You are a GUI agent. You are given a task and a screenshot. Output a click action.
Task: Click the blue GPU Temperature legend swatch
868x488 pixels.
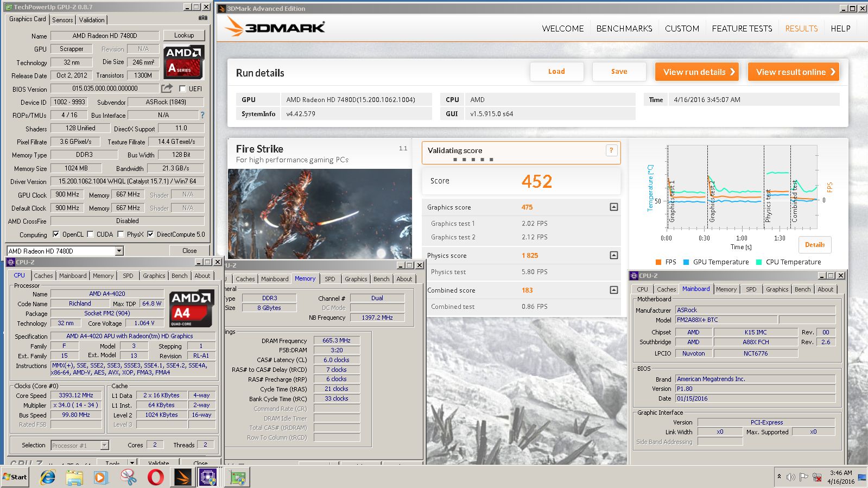tap(686, 262)
